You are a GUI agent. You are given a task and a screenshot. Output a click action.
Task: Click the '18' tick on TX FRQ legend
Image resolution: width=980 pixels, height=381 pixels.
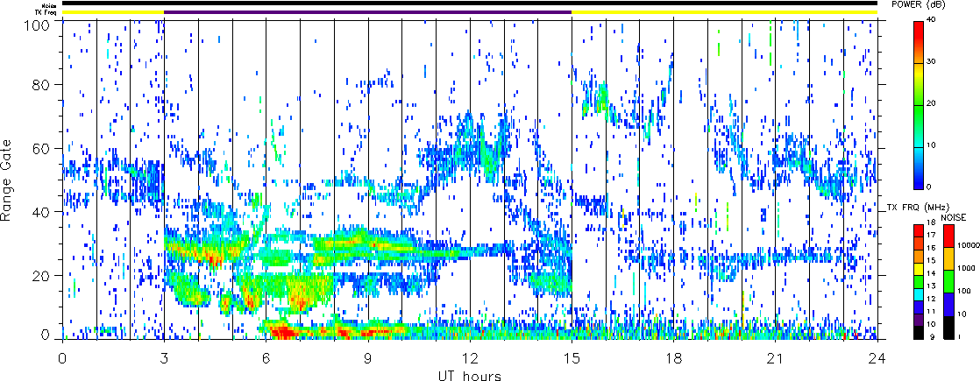tap(931, 222)
